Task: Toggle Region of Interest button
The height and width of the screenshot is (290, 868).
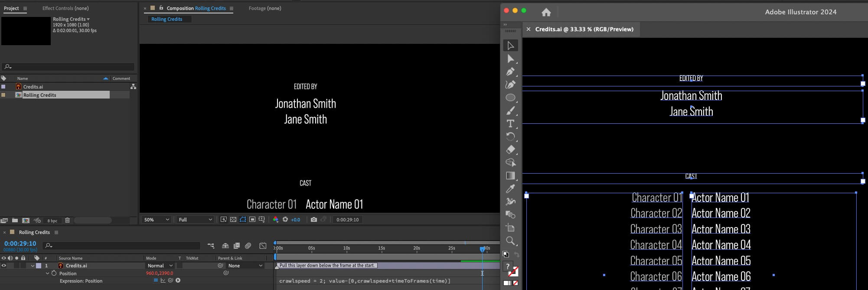Action: coord(252,220)
